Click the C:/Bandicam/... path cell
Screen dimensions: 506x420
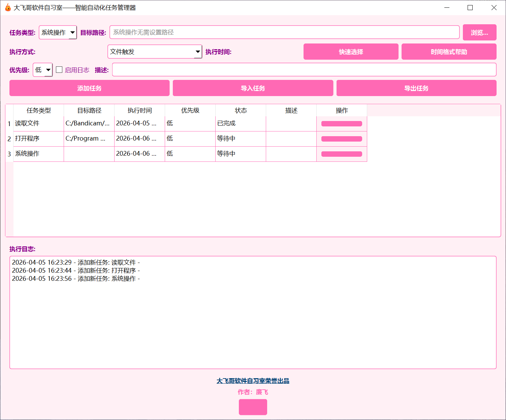[x=89, y=124]
